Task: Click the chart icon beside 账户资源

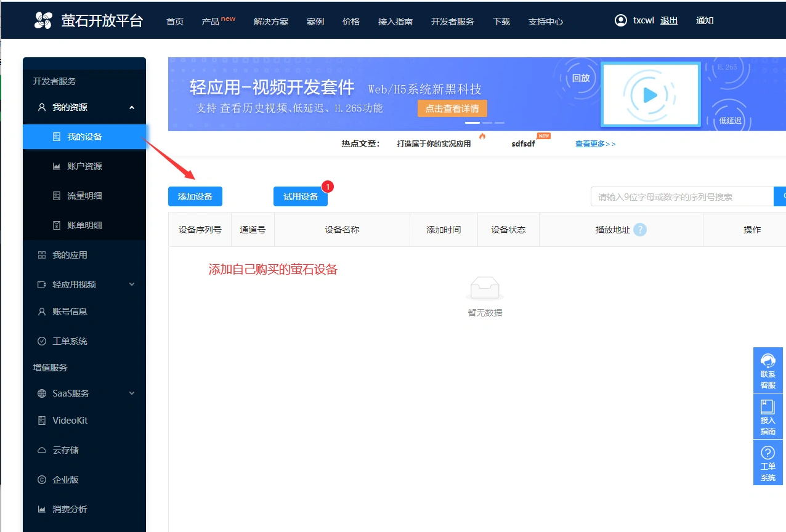Action: [57, 166]
